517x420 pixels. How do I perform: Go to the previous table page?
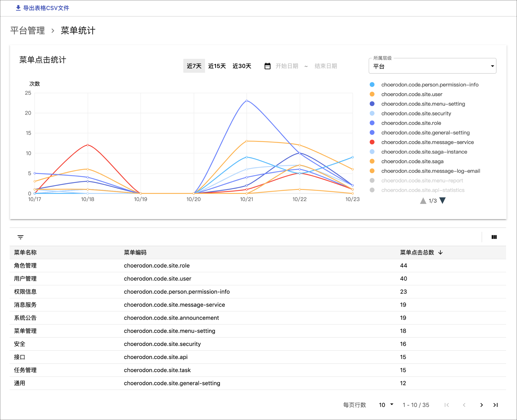coord(464,405)
